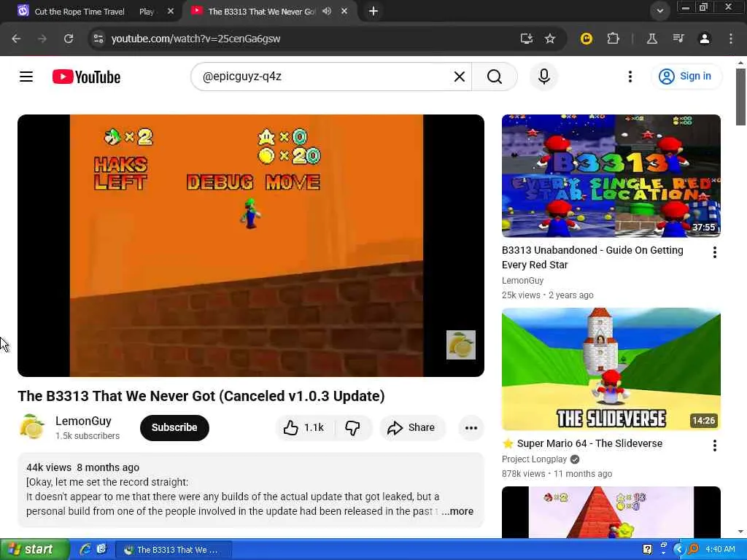Open the Chrome profile avatar
The width and height of the screenshot is (747, 560).
(x=705, y=39)
